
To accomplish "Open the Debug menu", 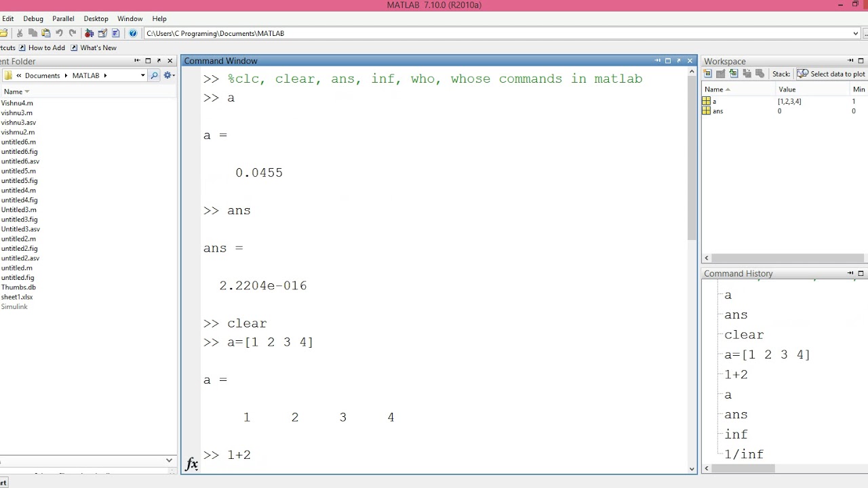I will 33,19.
